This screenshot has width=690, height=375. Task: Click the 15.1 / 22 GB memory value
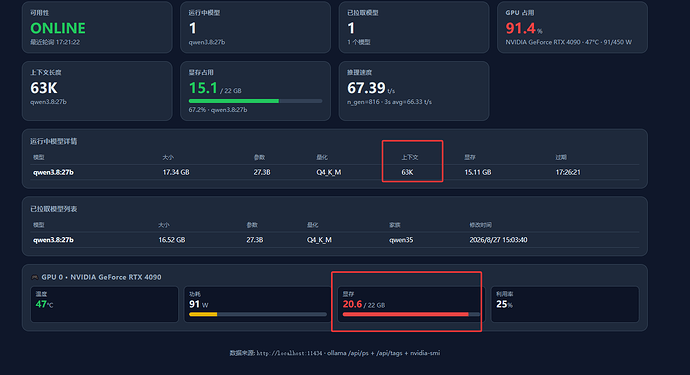(215, 88)
